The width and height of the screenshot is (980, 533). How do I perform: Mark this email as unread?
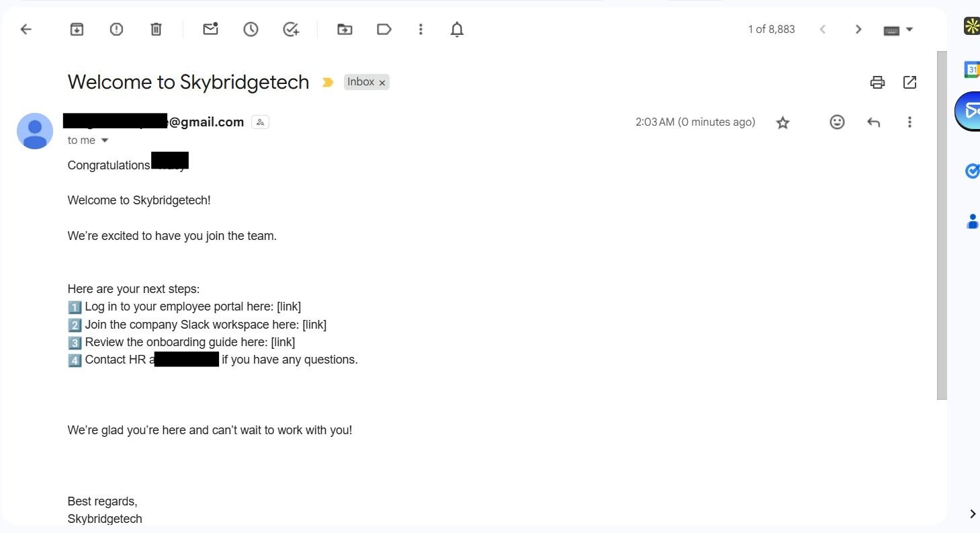(x=211, y=30)
